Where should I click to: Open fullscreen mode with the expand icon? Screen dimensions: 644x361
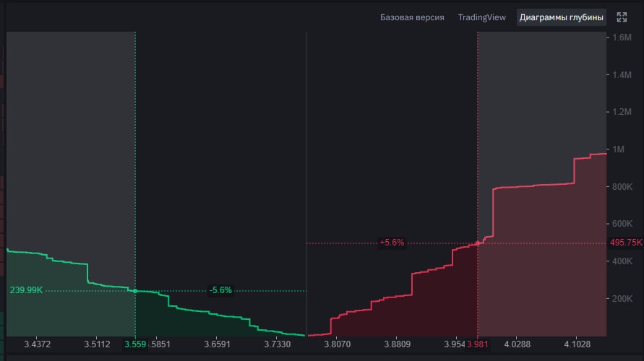pos(622,17)
